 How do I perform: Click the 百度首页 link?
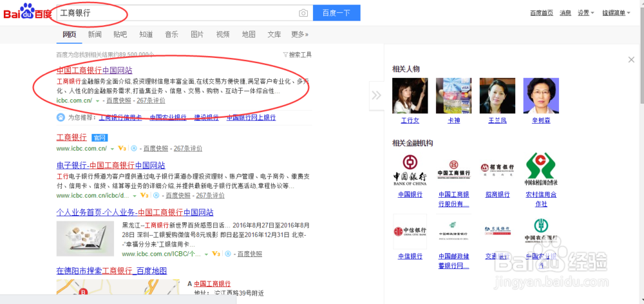pos(542,13)
